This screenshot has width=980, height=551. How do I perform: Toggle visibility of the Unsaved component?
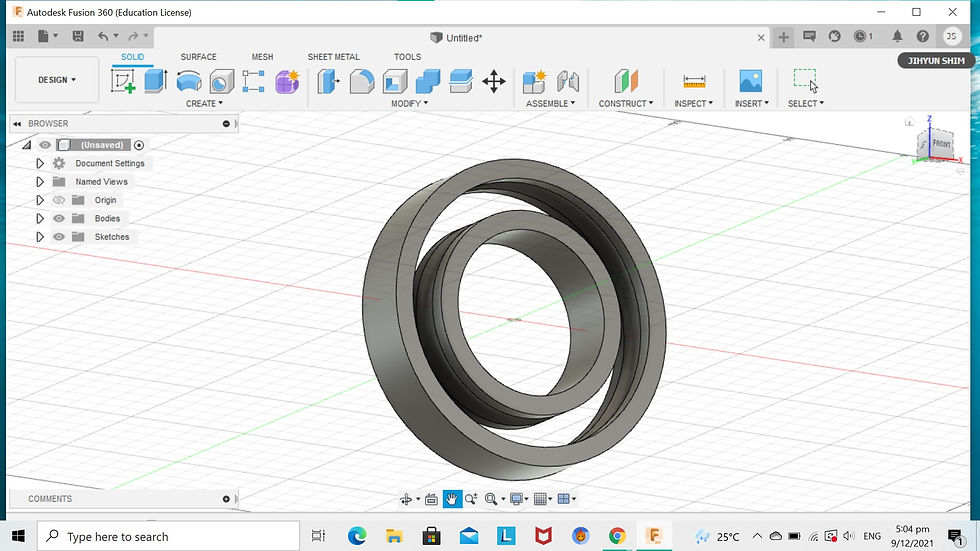point(45,145)
